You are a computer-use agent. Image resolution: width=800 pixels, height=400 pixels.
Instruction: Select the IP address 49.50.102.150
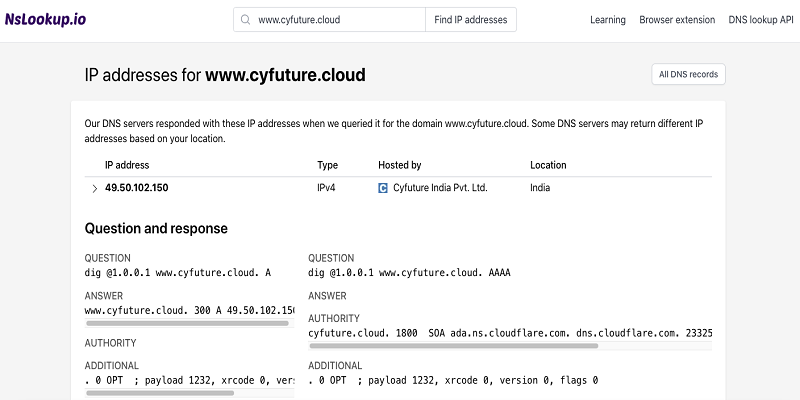137,188
